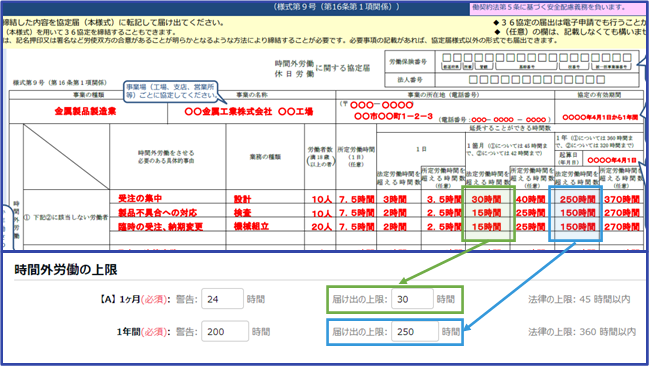Click 2時間 in the 検査 row

[394, 213]
